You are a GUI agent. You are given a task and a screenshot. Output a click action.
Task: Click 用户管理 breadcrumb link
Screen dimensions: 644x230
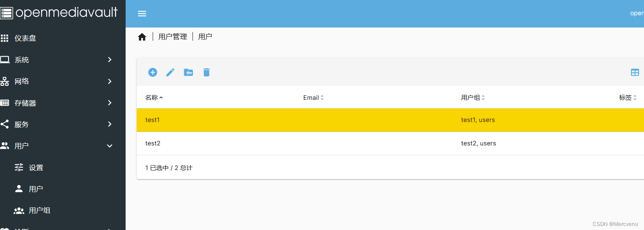point(173,37)
